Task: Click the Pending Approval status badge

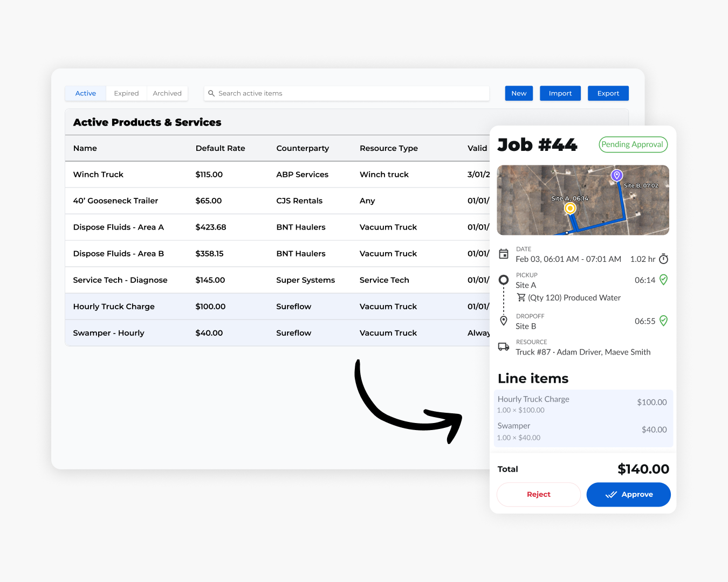Action: click(x=633, y=144)
